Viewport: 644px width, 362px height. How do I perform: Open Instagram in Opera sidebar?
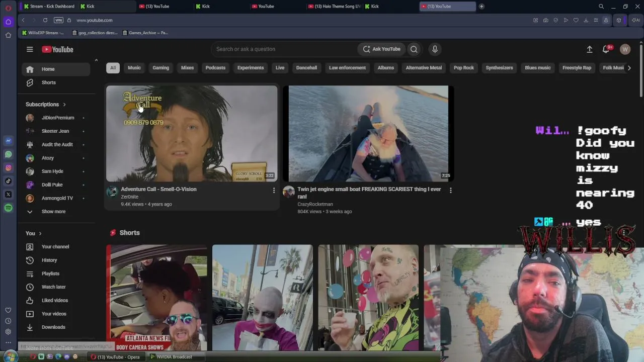[x=8, y=168]
